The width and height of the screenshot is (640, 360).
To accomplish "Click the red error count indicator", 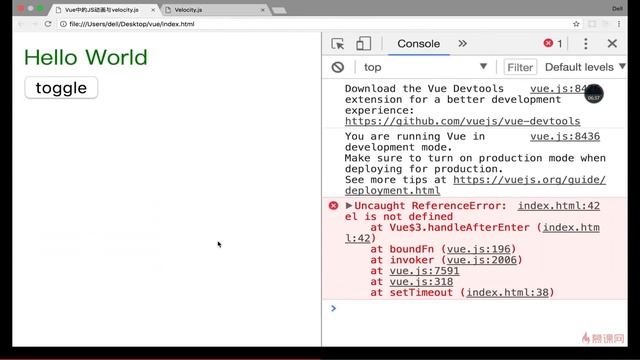I will [x=553, y=43].
